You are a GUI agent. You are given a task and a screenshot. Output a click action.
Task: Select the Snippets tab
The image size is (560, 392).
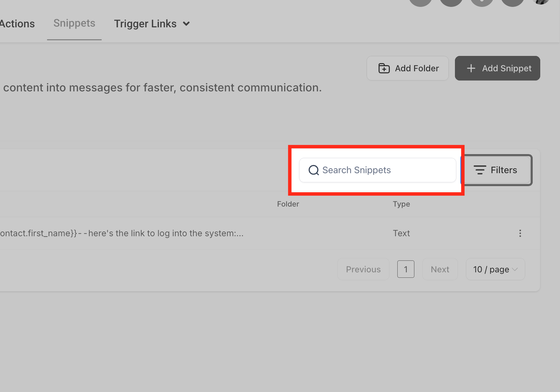pyautogui.click(x=74, y=23)
